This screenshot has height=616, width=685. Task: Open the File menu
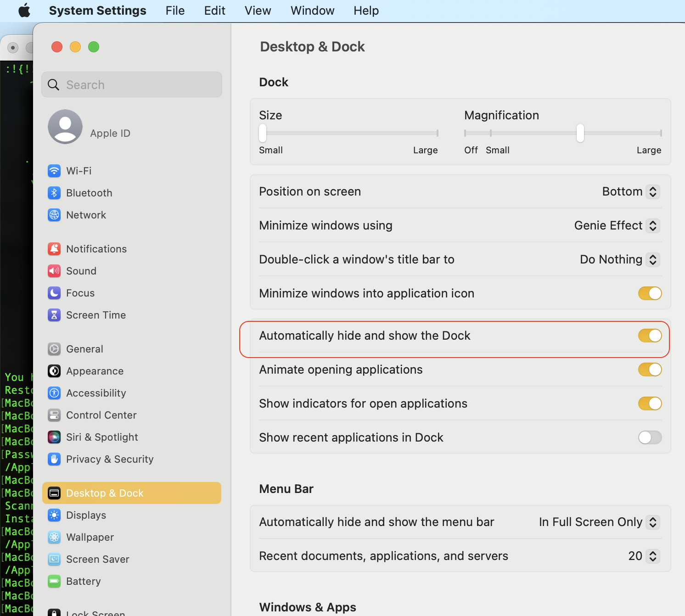click(175, 11)
